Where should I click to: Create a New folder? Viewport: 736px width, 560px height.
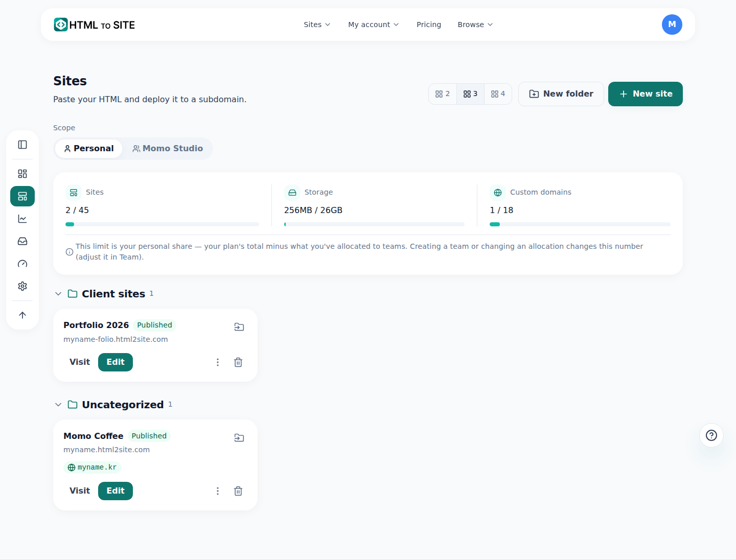tap(561, 94)
